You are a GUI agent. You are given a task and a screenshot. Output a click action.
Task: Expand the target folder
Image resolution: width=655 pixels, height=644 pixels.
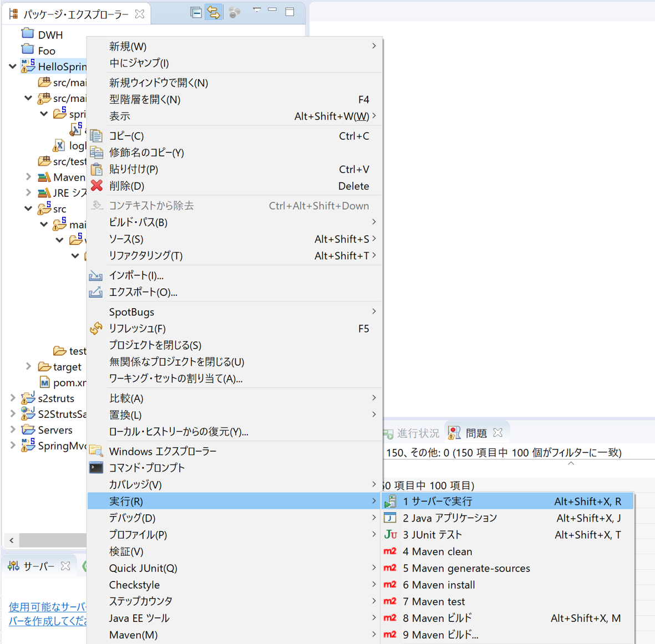tap(28, 366)
